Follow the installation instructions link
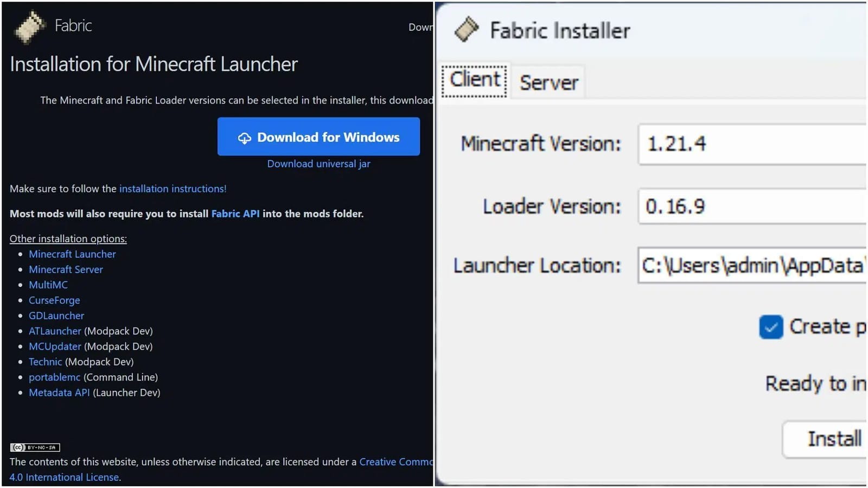868x488 pixels. [173, 189]
